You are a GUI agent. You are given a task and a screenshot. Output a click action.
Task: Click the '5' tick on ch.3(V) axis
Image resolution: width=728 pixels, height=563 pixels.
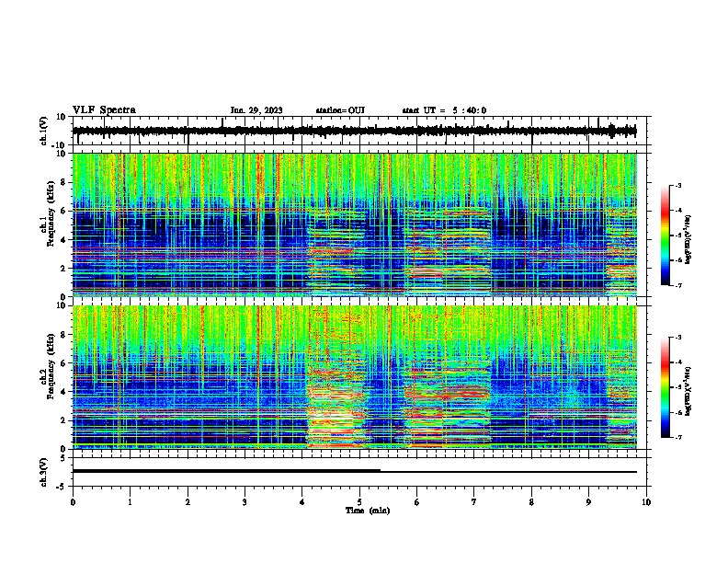[63, 458]
